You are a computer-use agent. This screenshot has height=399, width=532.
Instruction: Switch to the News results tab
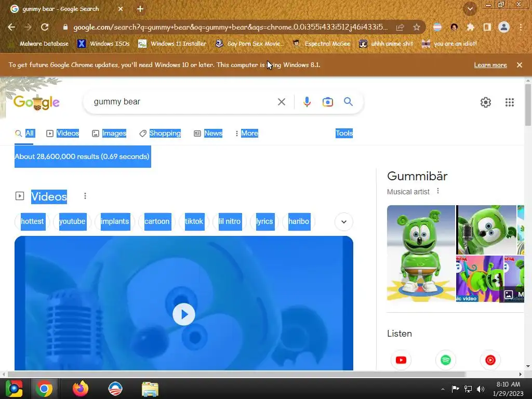click(x=208, y=134)
